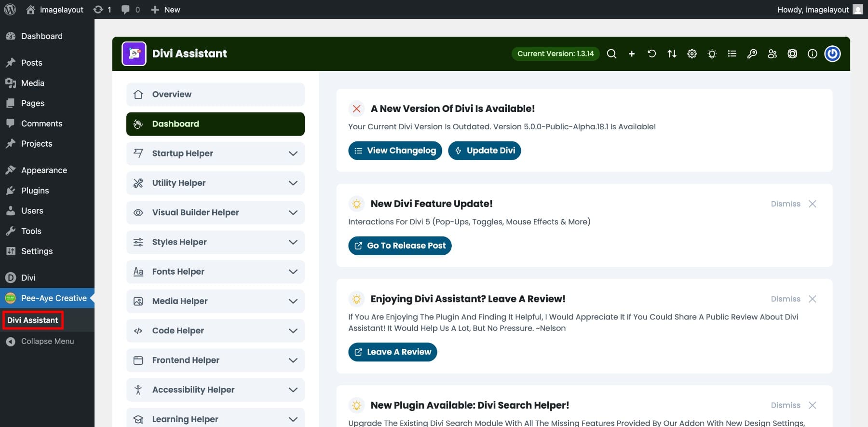This screenshot has height=427, width=868.
Task: Click the key license icon in header
Action: pos(752,54)
